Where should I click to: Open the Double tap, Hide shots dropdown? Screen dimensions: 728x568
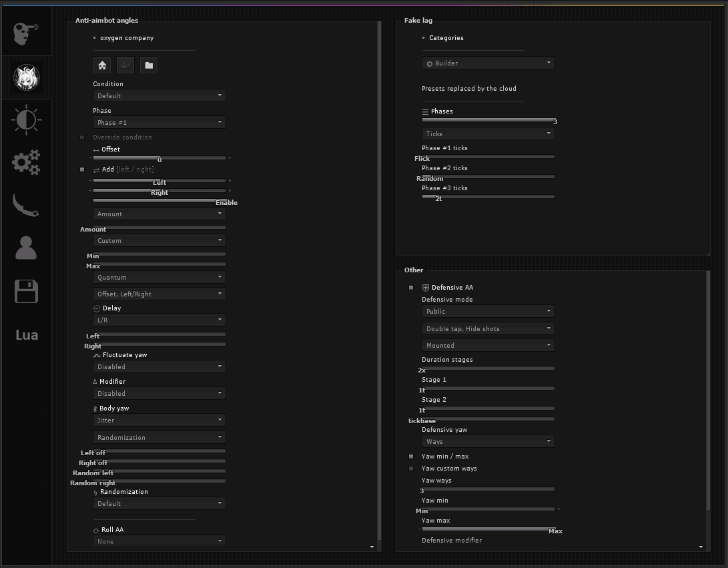[488, 329]
